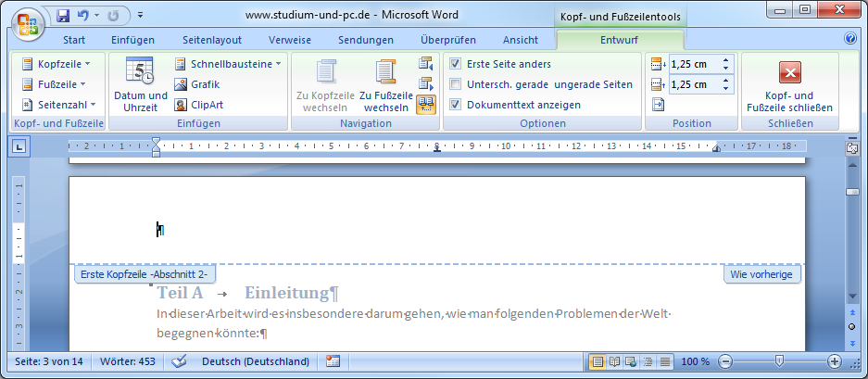This screenshot has height=379, width=868.
Task: Click the footer bottom distance field
Action: [694, 84]
